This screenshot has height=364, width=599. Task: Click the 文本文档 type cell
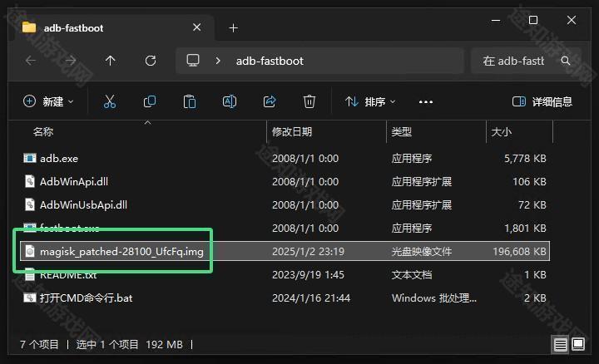(412, 275)
